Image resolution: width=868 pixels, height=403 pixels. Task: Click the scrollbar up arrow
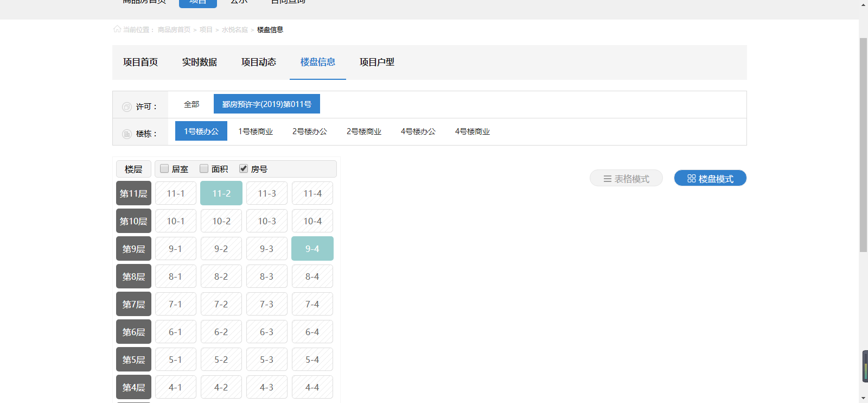pos(864,4)
